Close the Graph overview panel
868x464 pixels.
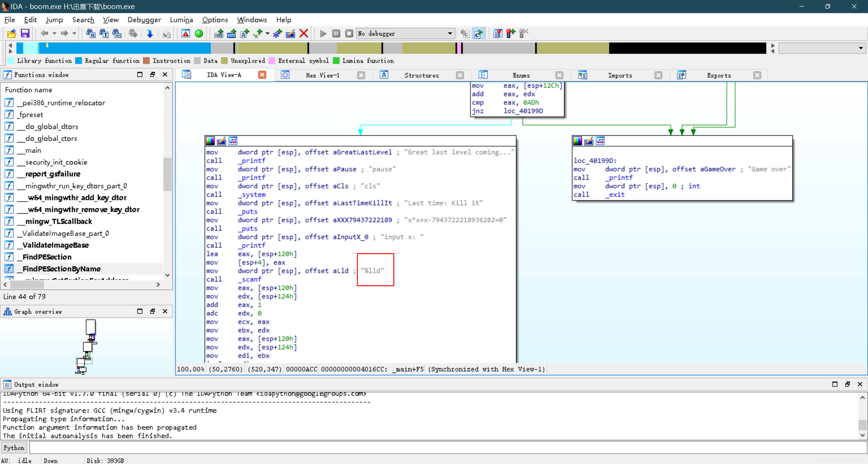click(165, 311)
